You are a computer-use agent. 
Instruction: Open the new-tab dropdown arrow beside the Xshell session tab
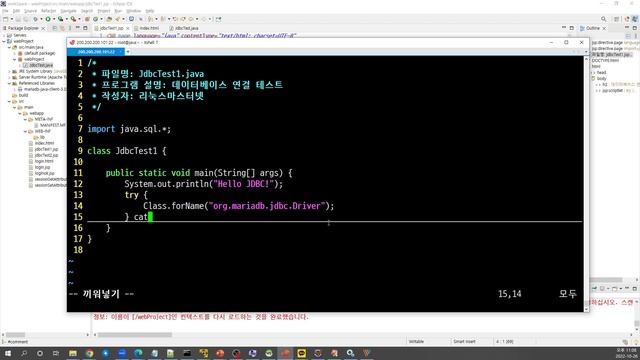pos(128,52)
